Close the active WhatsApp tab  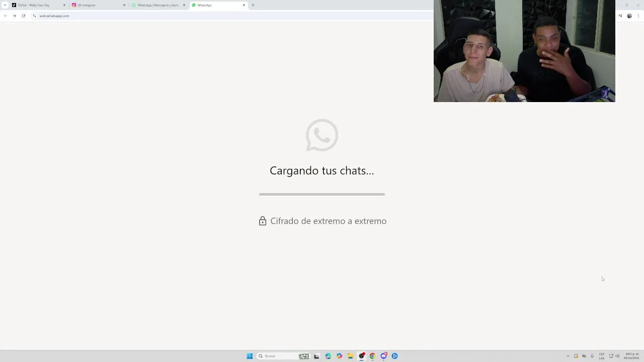coord(244,5)
